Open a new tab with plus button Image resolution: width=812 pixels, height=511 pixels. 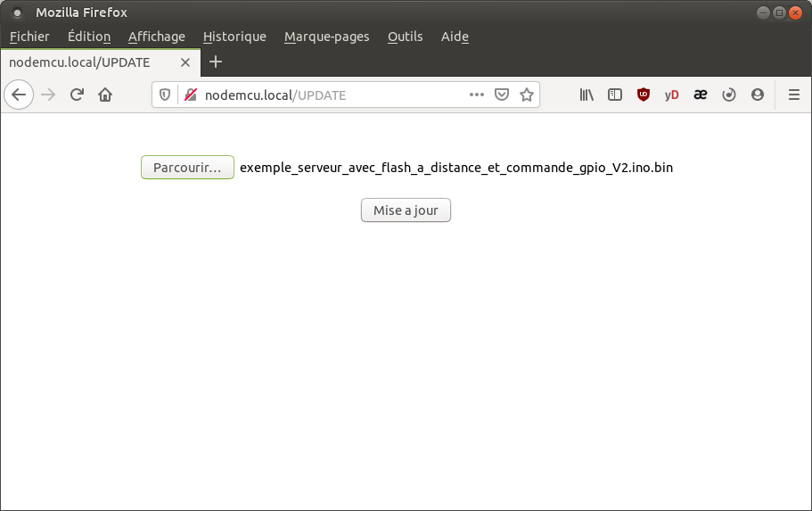click(216, 62)
